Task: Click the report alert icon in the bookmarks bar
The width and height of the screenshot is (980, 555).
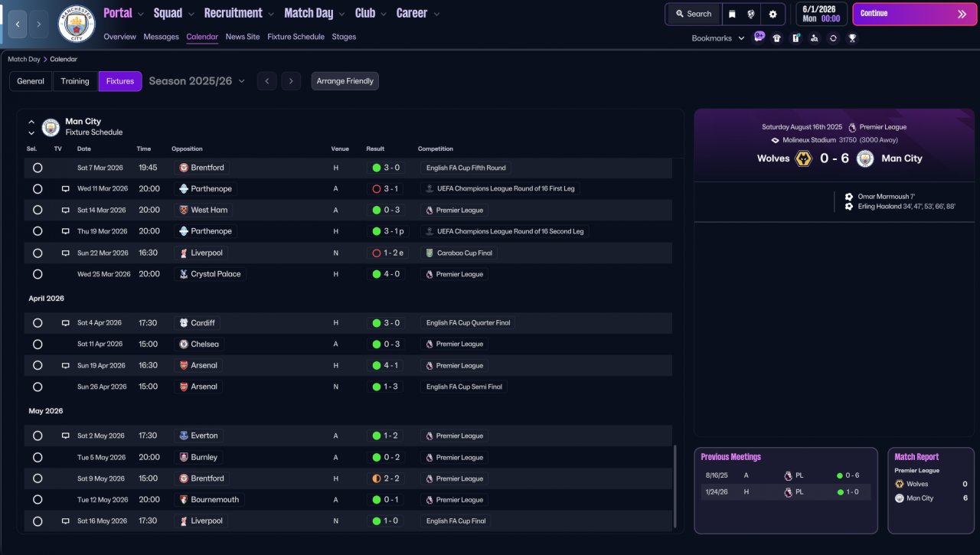Action: pos(796,38)
